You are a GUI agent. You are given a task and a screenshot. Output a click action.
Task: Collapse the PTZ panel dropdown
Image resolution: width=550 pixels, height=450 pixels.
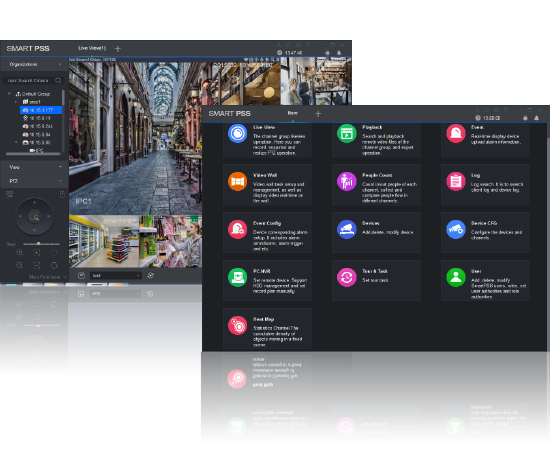pos(60,181)
